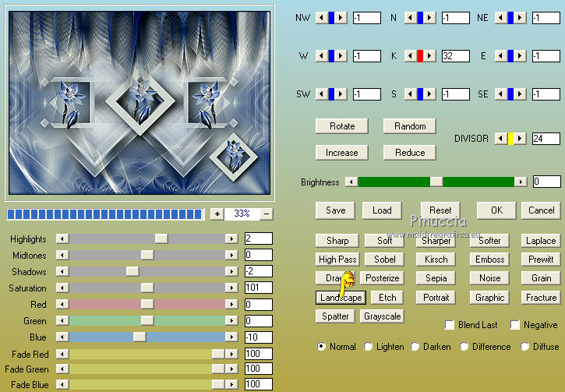The width and height of the screenshot is (565, 392).
Task: Click Shadows slider left arrow
Action: tap(62, 271)
